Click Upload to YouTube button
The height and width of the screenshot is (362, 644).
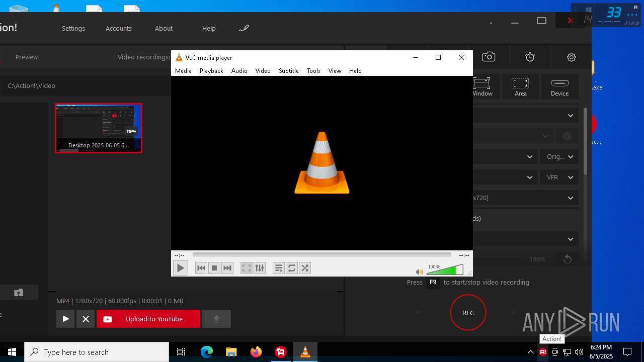click(148, 319)
